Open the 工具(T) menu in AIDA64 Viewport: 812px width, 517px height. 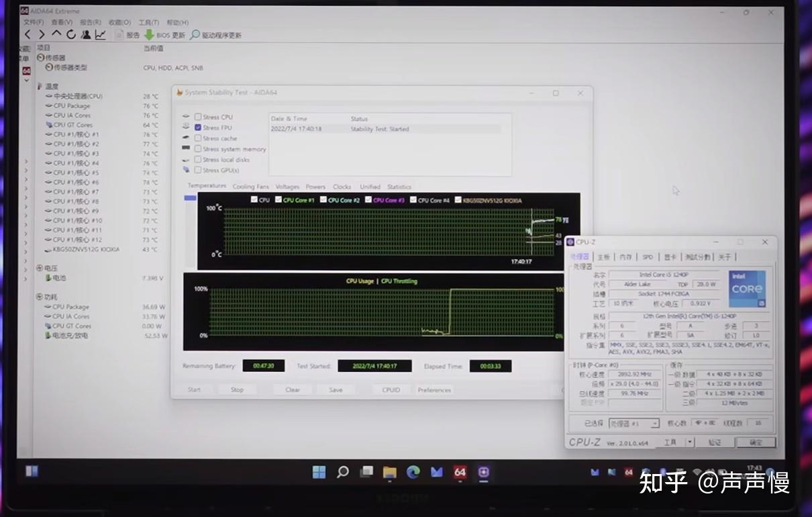(148, 22)
